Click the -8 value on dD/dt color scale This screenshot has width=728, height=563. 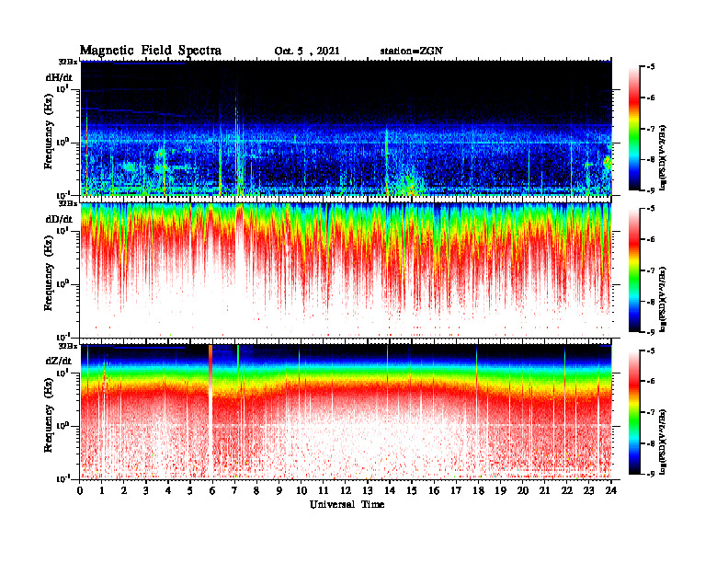coord(651,301)
